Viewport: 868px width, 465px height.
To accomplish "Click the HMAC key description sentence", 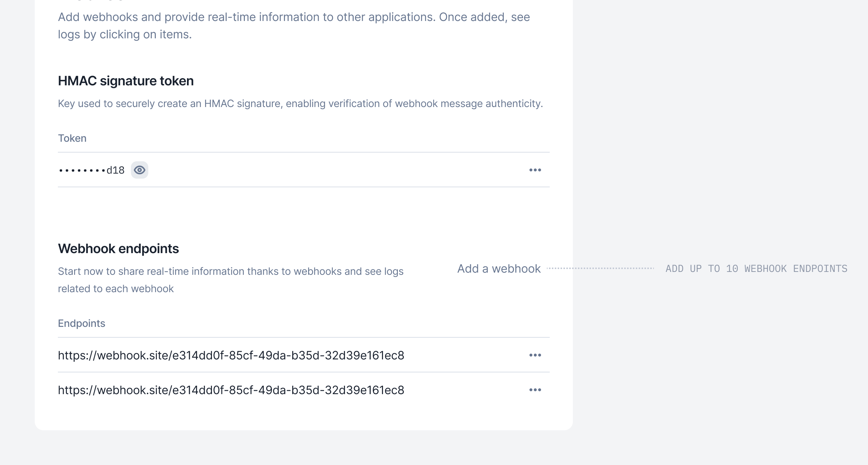I will point(300,104).
